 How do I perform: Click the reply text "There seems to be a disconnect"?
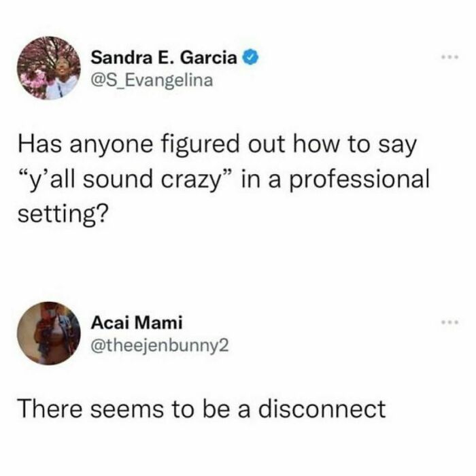coord(201,408)
